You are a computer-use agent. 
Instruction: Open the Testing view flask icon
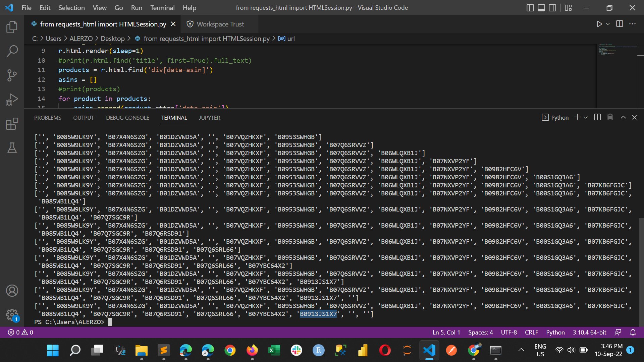pyautogui.click(x=12, y=148)
